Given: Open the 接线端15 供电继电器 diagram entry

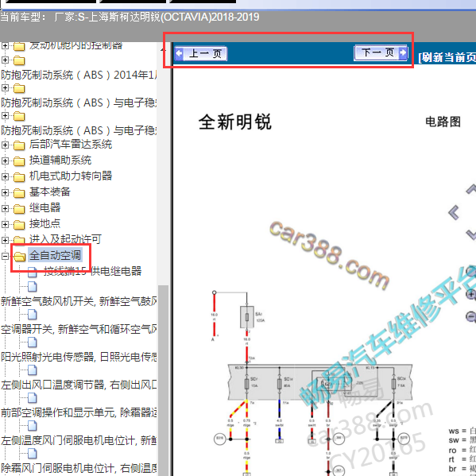Looking at the screenshot, I should pyautogui.click(x=93, y=271).
